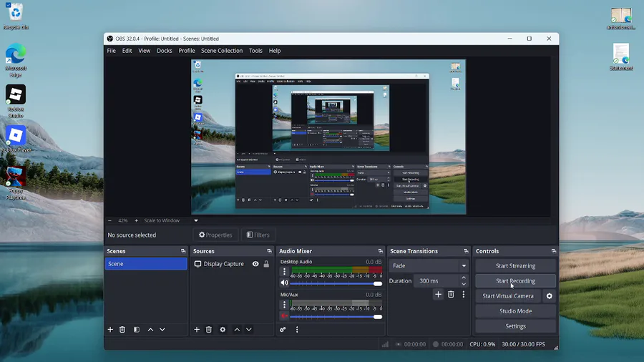The width and height of the screenshot is (644, 362).
Task: Toggle the lock on Display Capture source
Action: pyautogui.click(x=266, y=264)
